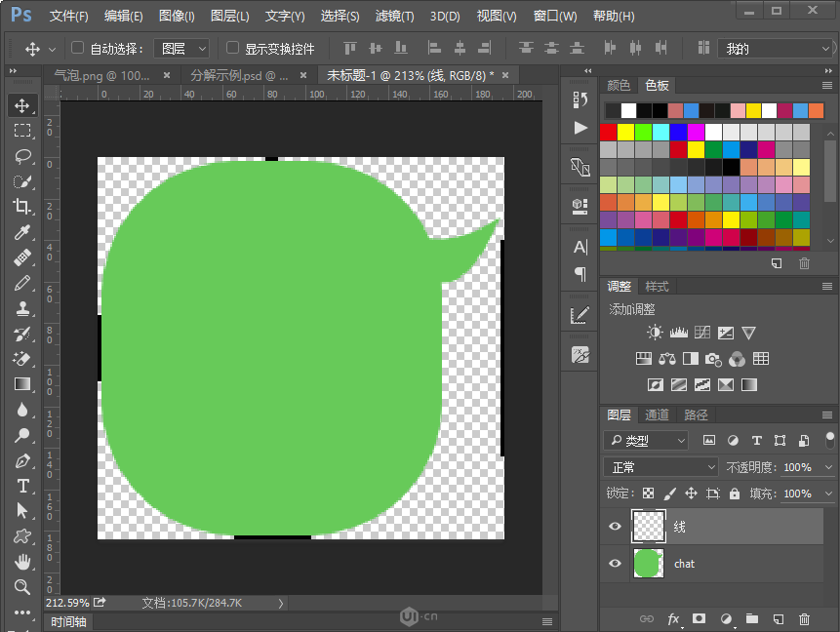This screenshot has width=840, height=632.
Task: Click the delete layer trash icon
Action: (x=804, y=619)
